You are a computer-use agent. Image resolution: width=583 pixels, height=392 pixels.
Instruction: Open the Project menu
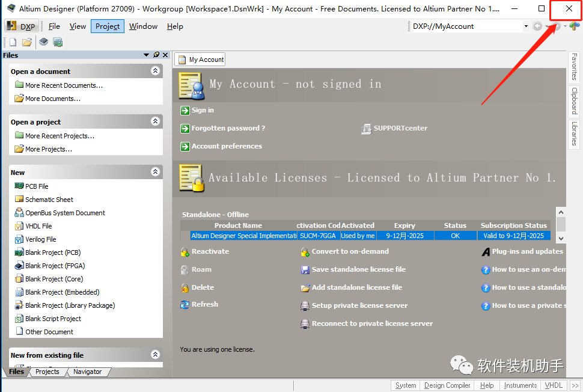(x=108, y=26)
